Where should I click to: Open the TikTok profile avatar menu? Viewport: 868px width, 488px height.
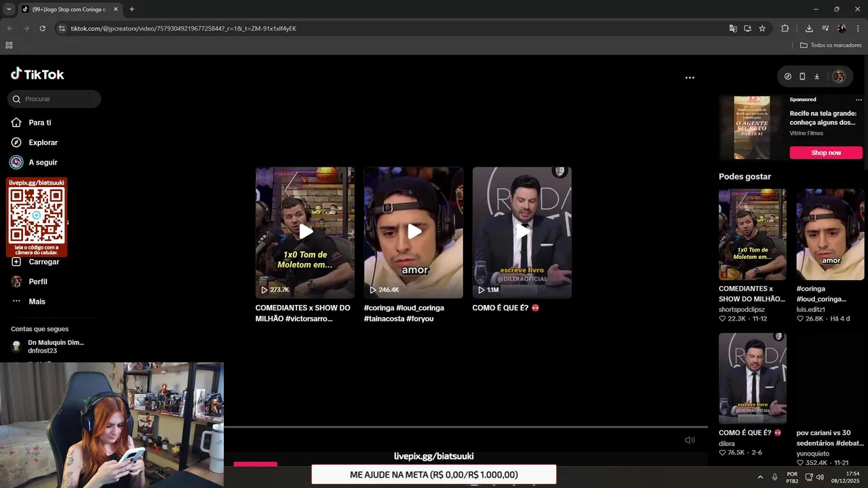tap(839, 77)
